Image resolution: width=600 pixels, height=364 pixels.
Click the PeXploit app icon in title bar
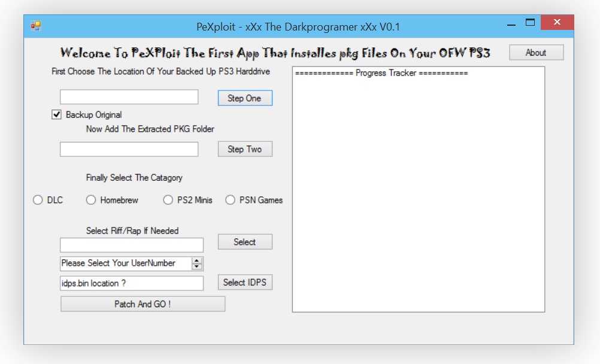click(36, 26)
